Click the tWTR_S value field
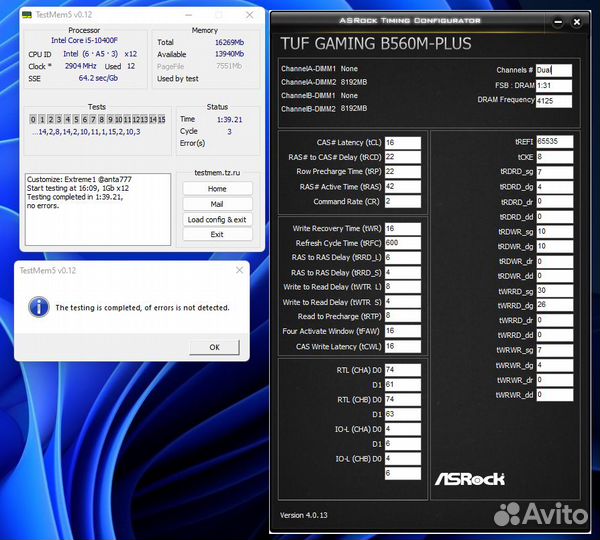 (x=403, y=302)
